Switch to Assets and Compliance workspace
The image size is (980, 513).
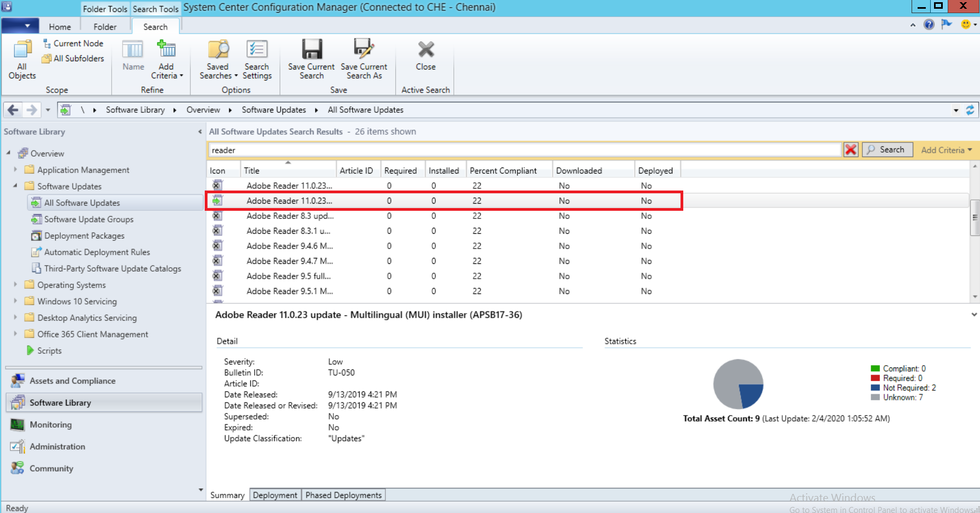coord(104,381)
